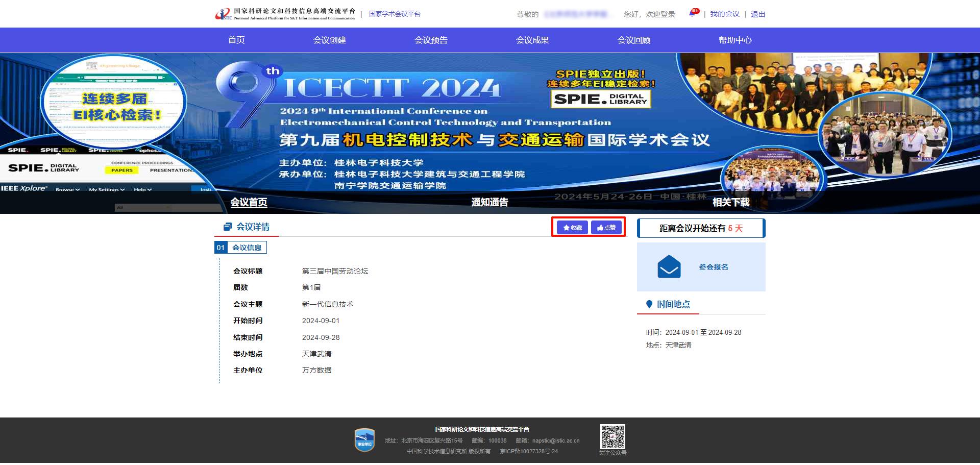Click the 01 会议信息 section label
The height and width of the screenshot is (465, 980).
pyautogui.click(x=240, y=248)
